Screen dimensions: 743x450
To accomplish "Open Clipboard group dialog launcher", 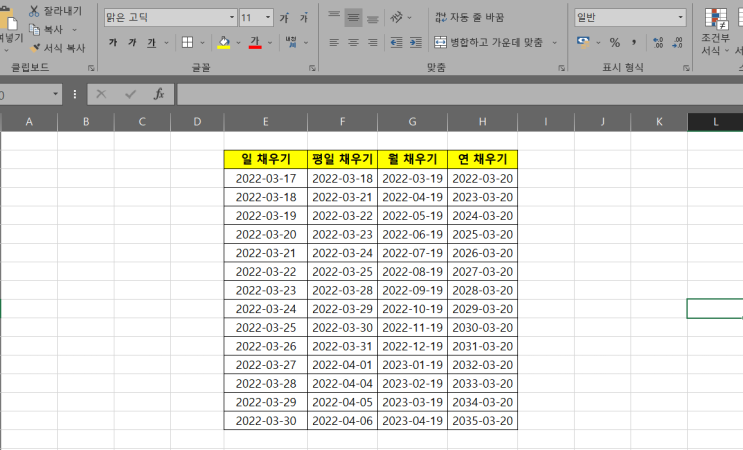I will [x=91, y=68].
